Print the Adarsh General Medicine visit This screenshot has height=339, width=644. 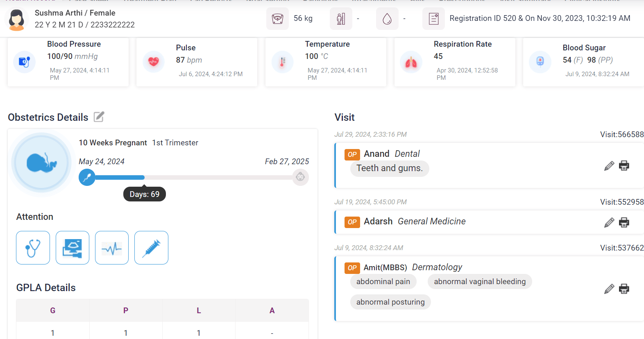(x=624, y=222)
